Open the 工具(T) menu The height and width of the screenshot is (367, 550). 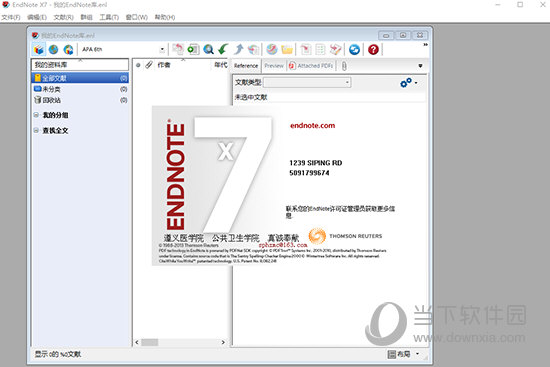(x=109, y=17)
